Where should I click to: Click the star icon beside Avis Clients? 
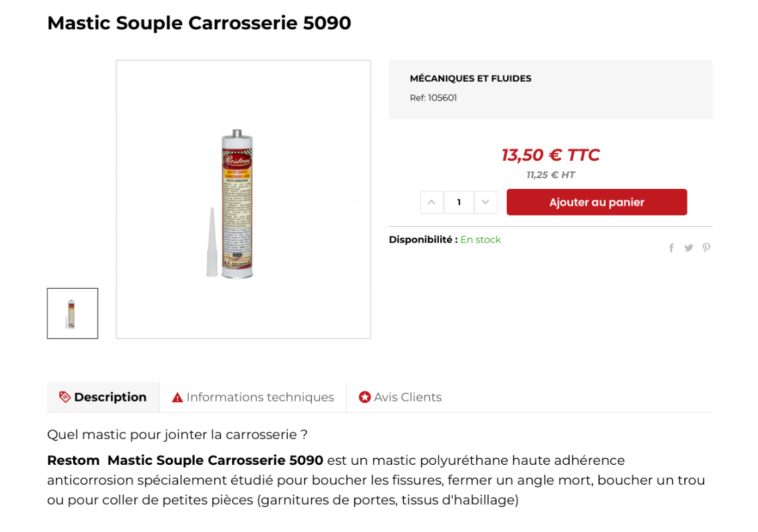click(364, 397)
